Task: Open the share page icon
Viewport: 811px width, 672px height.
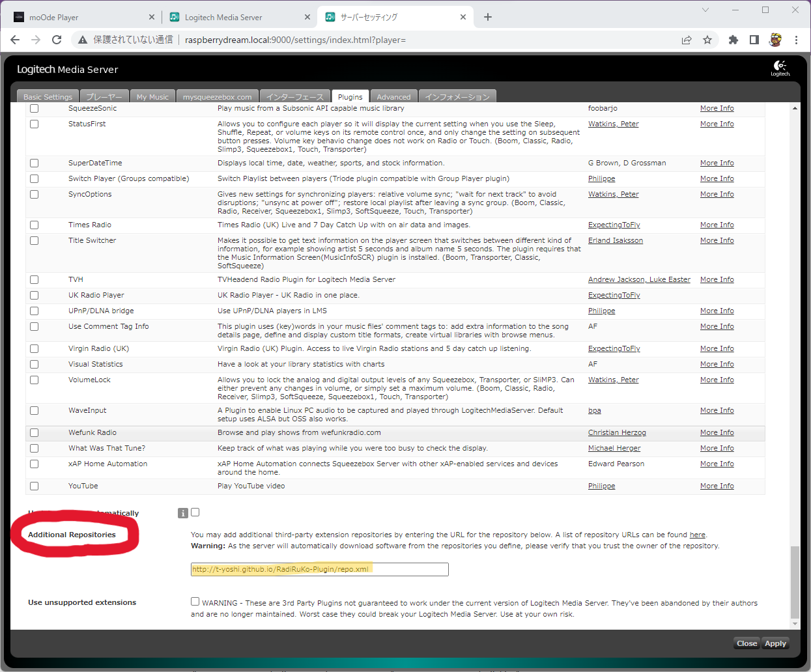Action: pos(687,40)
